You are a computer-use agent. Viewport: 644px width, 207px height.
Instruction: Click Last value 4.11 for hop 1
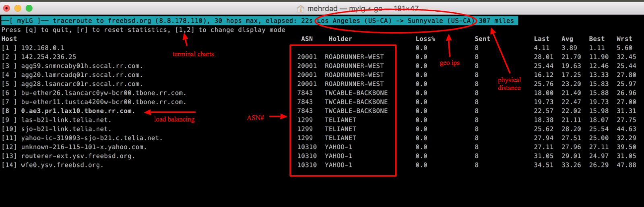tap(541, 48)
